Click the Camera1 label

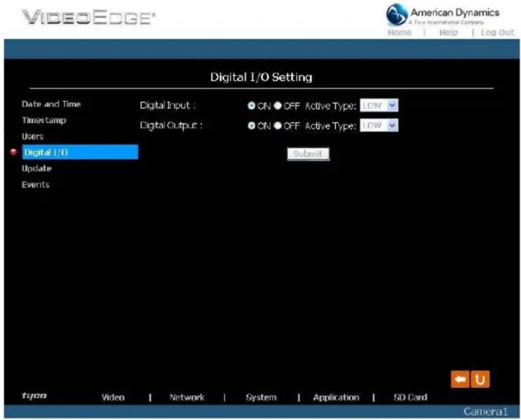click(x=485, y=412)
